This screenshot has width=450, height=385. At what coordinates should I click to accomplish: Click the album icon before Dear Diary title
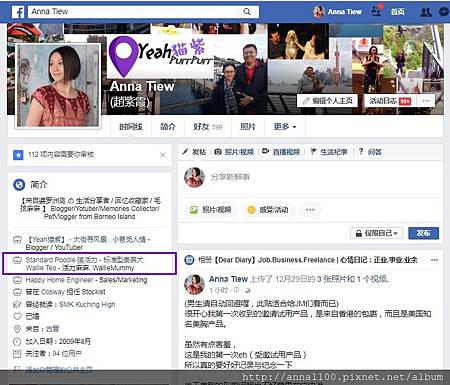point(189,260)
